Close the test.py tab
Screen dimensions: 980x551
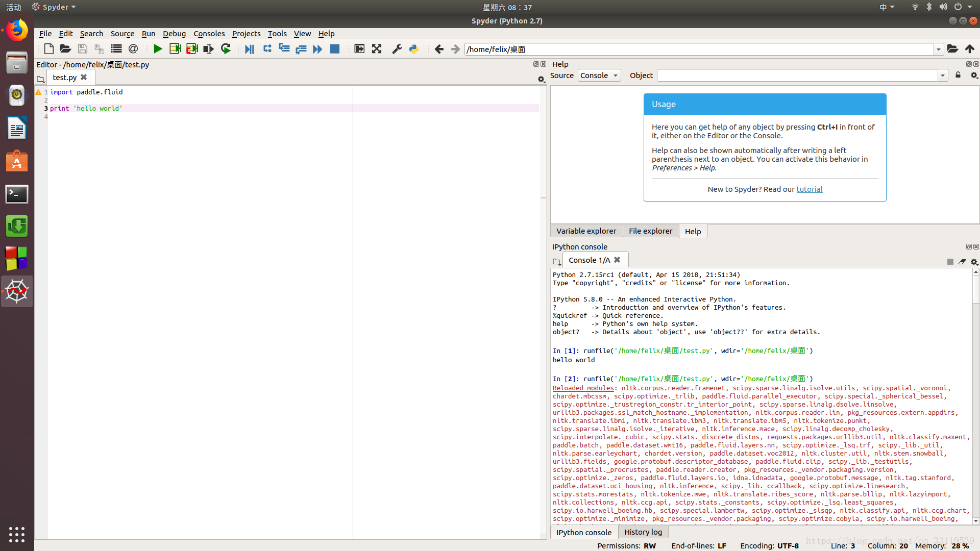tap(84, 77)
